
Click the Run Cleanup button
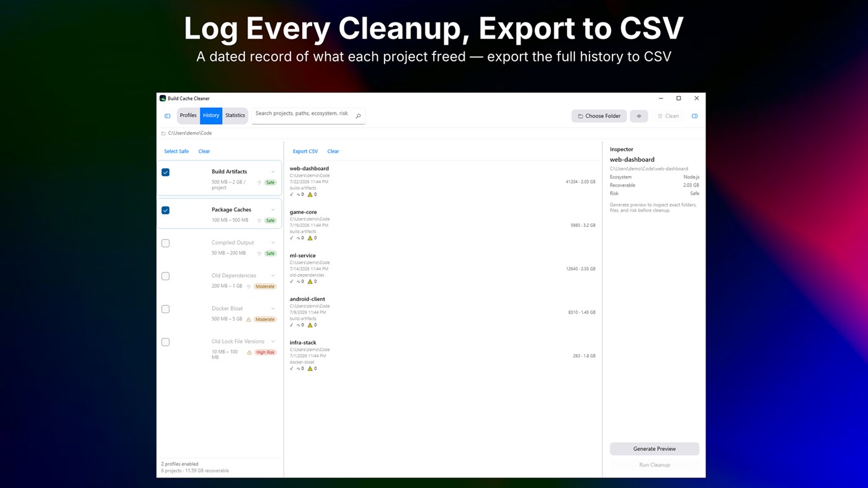click(655, 465)
